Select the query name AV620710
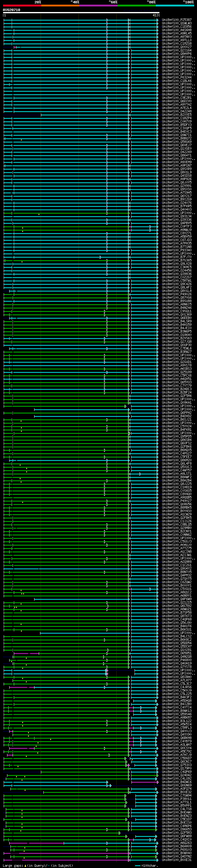This screenshot has height=868, width=197. tap(11, 10)
